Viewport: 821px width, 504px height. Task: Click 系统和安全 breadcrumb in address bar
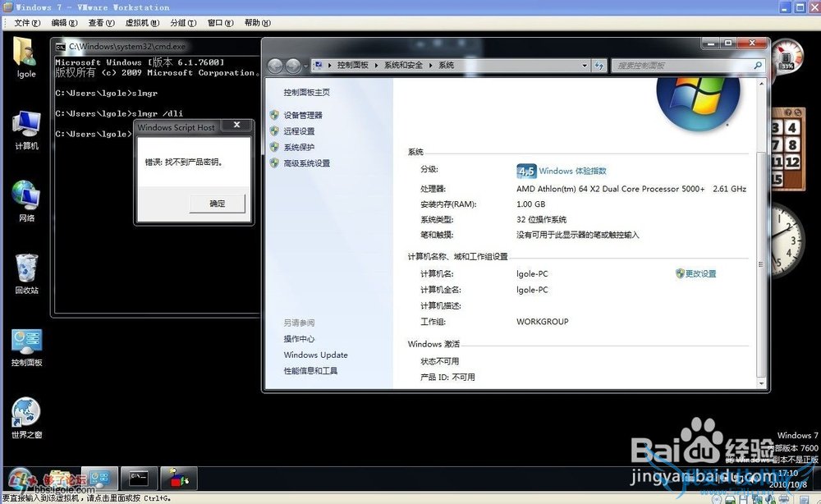click(x=403, y=66)
